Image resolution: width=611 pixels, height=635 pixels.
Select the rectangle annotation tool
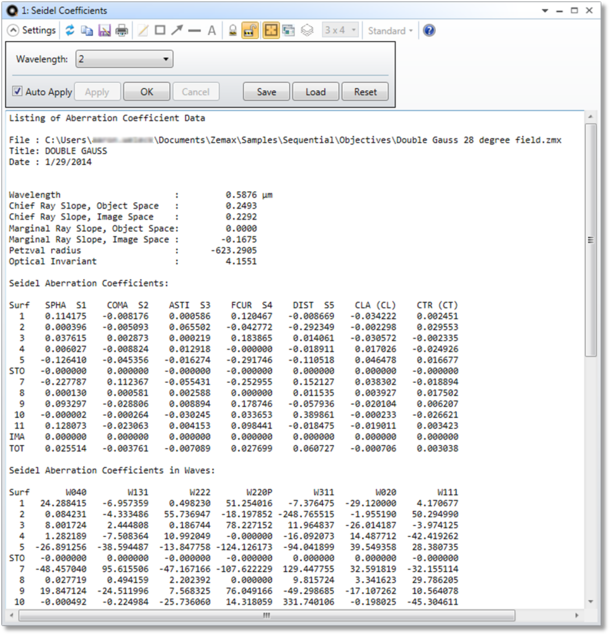pyautogui.click(x=159, y=31)
